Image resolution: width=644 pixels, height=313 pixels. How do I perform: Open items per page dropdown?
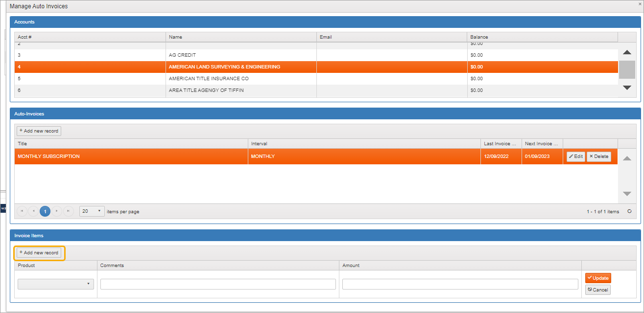92,211
